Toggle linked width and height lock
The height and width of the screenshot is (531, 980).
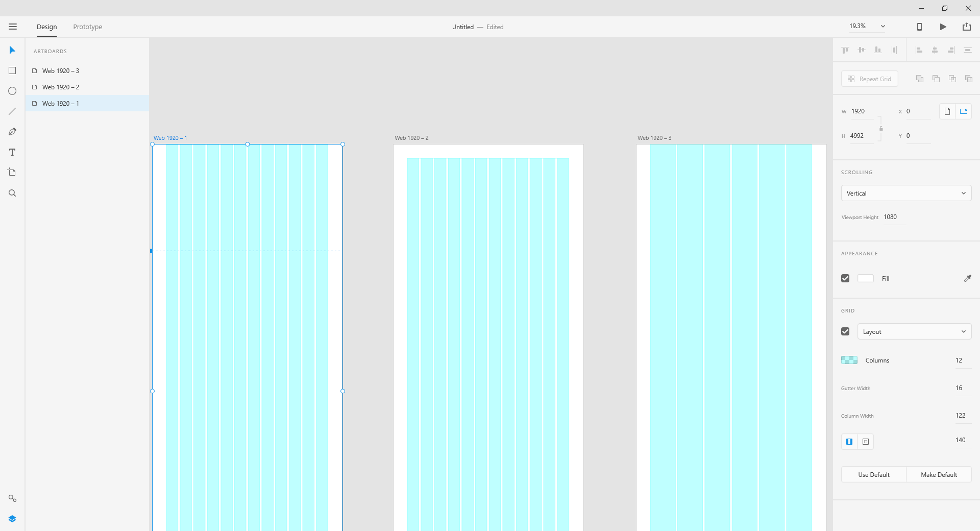click(881, 129)
